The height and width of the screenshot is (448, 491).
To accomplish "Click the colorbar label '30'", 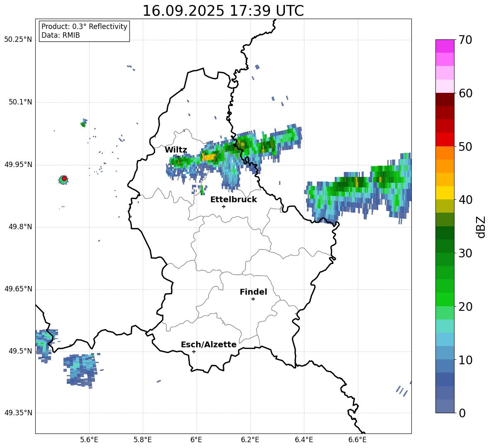I will point(465,253).
